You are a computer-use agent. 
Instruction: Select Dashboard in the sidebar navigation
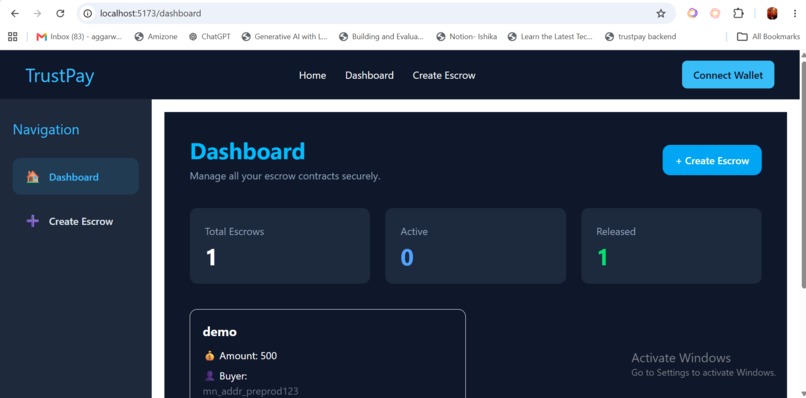click(x=76, y=176)
